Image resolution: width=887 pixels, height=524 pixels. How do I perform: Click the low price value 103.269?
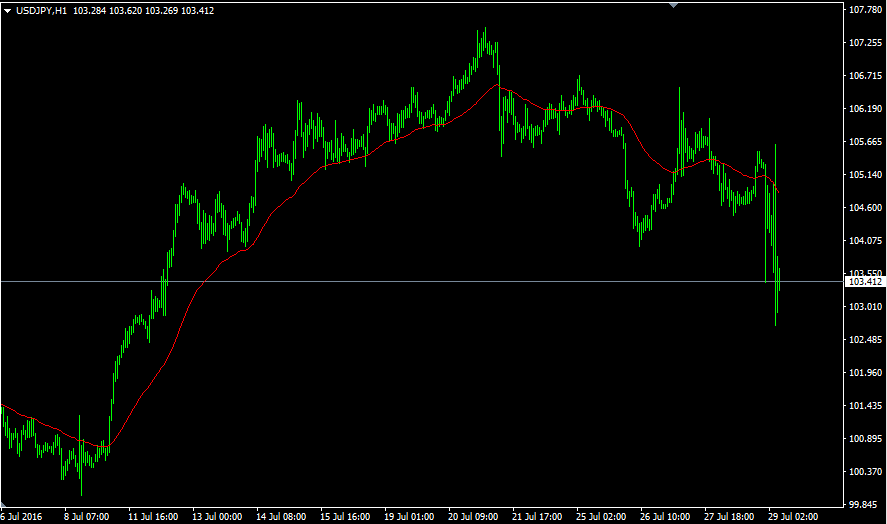(161, 11)
